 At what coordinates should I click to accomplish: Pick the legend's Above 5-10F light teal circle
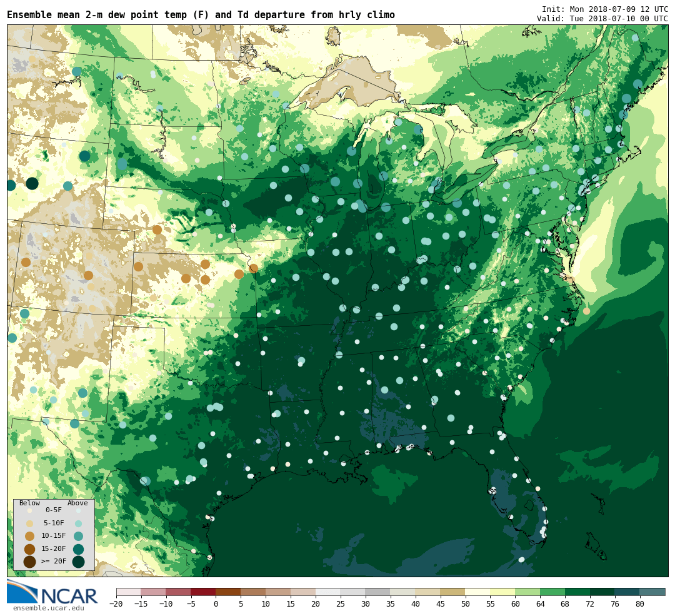tap(78, 523)
